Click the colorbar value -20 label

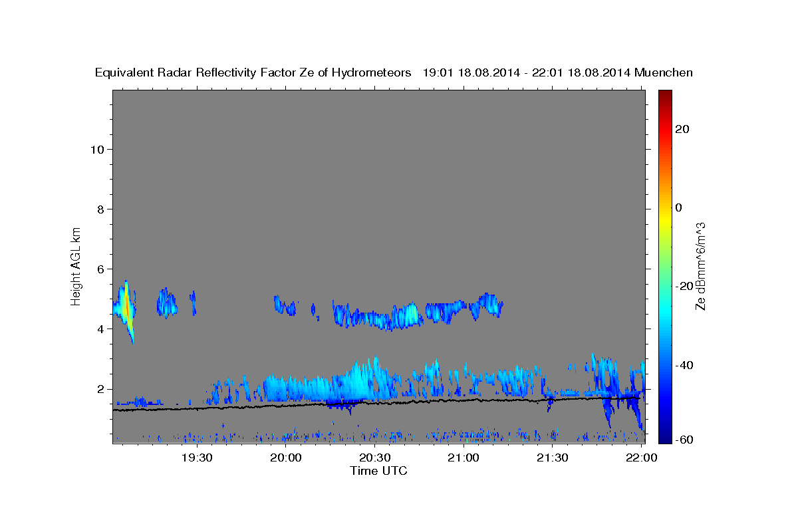pyautogui.click(x=683, y=286)
